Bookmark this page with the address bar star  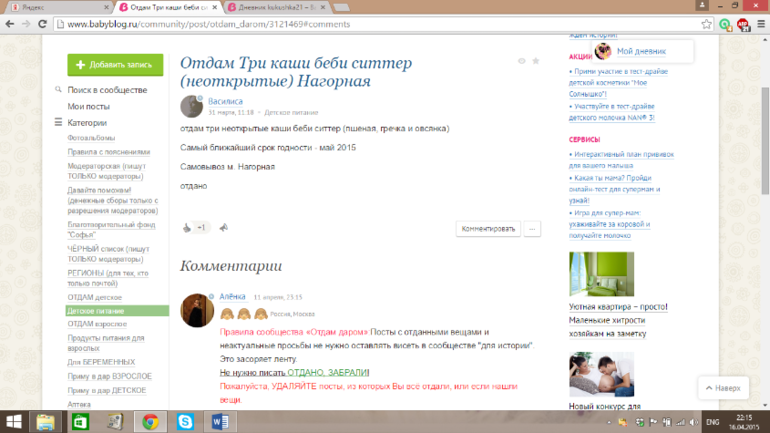pos(706,25)
